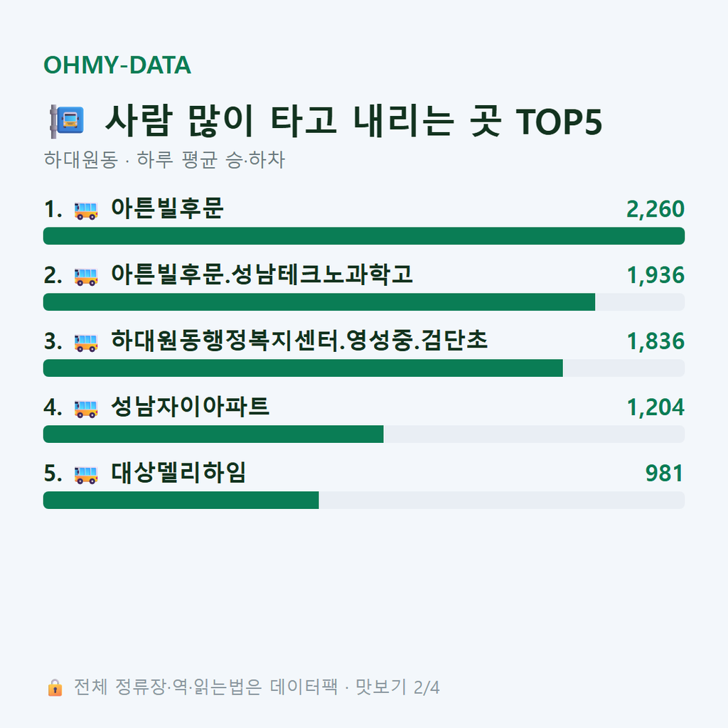Click the progress bar under 성남자이아파트
Screen dimensions: 728x728
364,434
